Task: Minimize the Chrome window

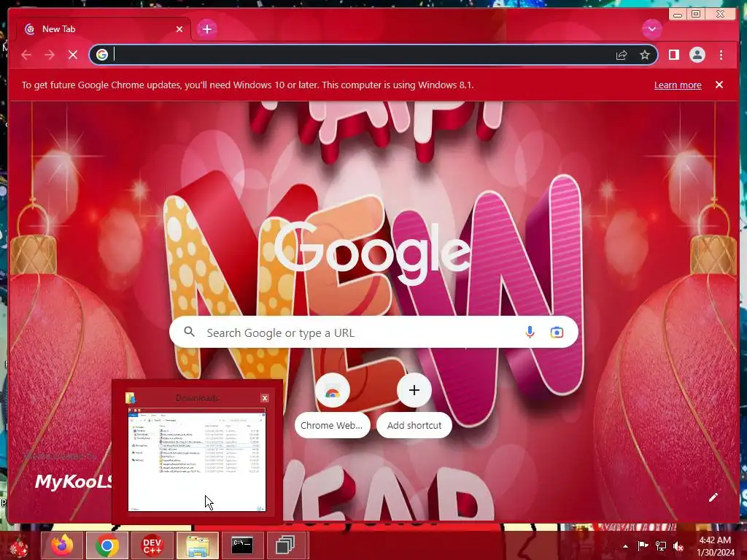Action: point(678,15)
